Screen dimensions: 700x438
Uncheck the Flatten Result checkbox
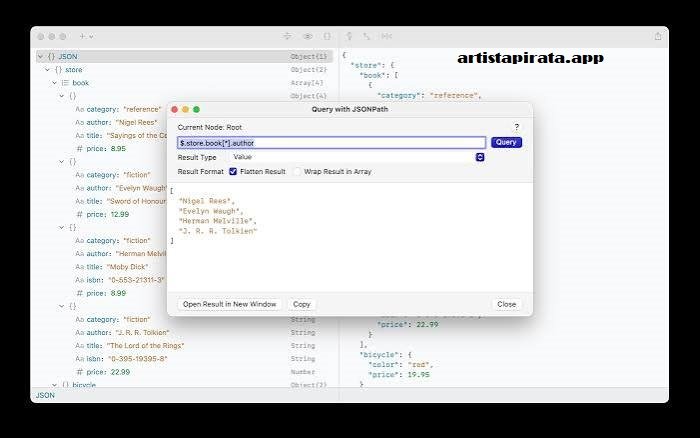[x=233, y=171]
